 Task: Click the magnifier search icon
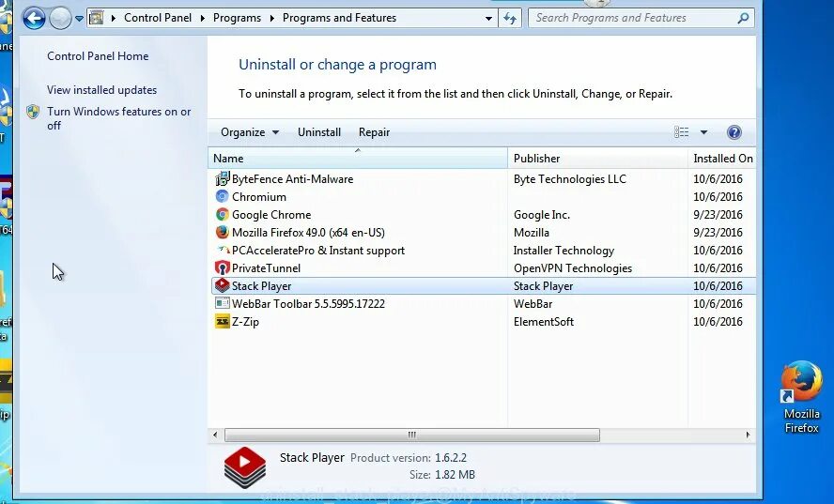pyautogui.click(x=744, y=18)
